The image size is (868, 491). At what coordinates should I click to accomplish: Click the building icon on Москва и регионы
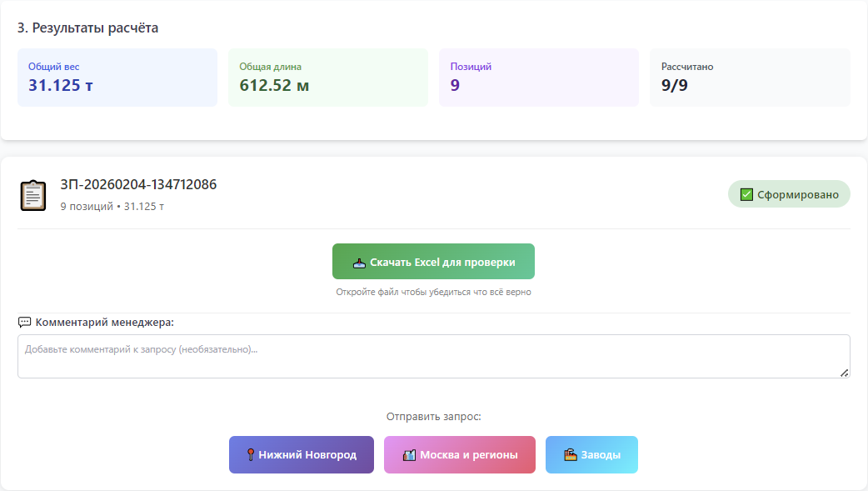tap(409, 455)
